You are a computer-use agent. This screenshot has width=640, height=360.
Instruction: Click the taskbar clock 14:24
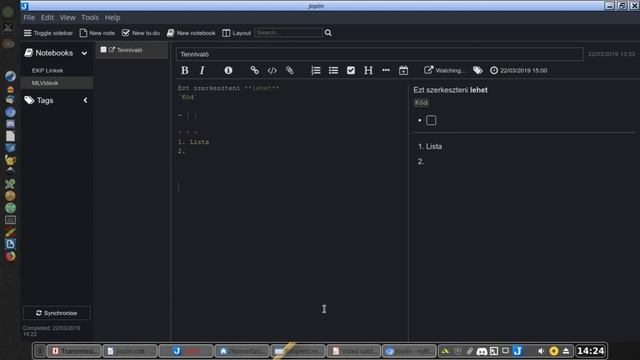(x=591, y=351)
